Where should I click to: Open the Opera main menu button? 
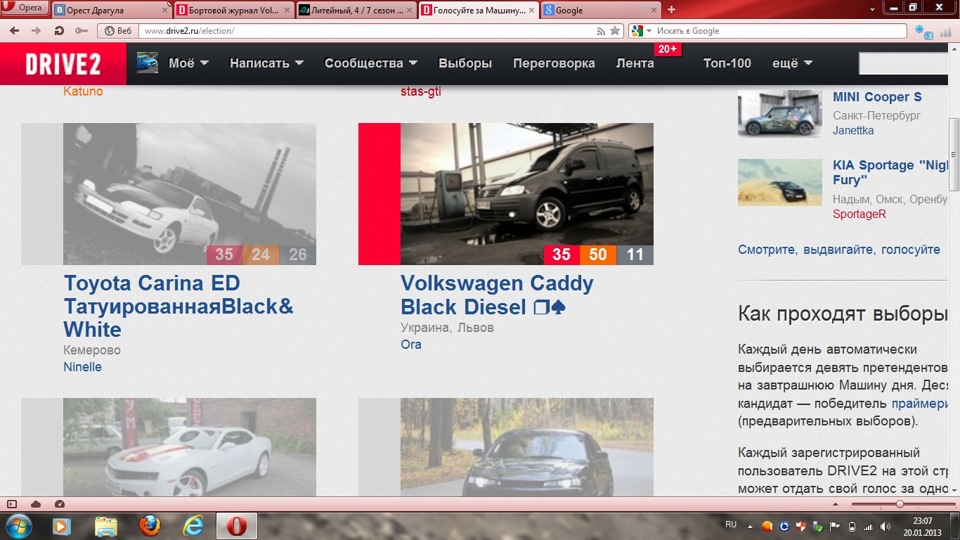coord(23,8)
